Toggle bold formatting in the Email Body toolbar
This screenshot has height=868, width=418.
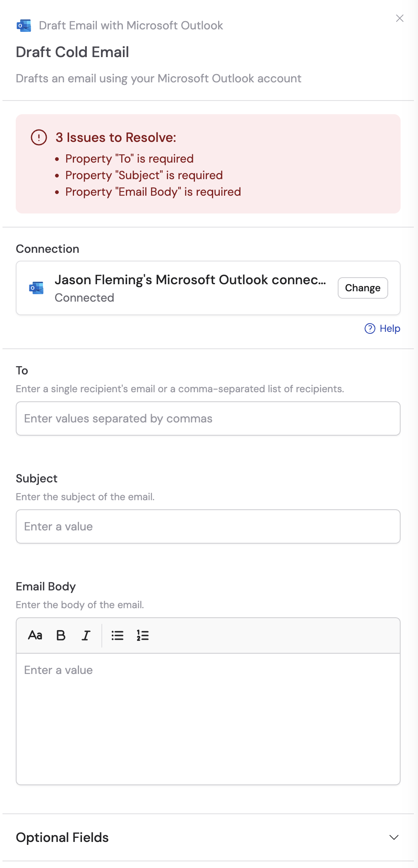pos(60,635)
